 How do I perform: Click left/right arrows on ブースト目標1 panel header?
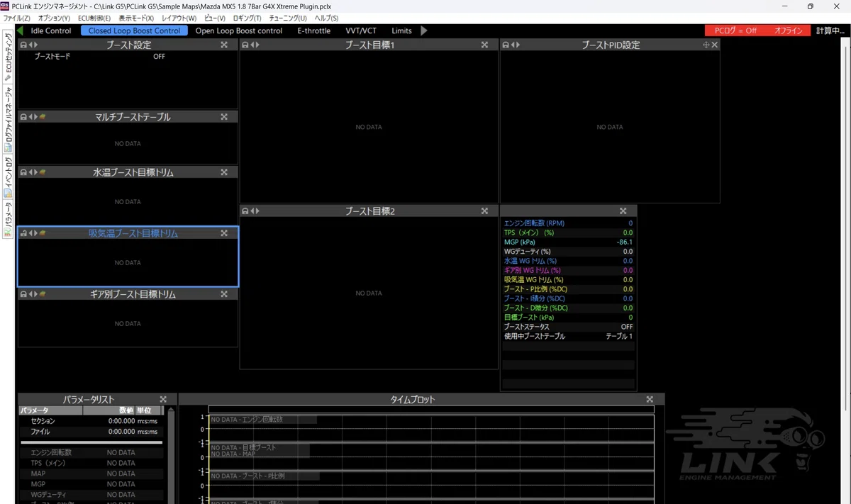click(x=255, y=45)
